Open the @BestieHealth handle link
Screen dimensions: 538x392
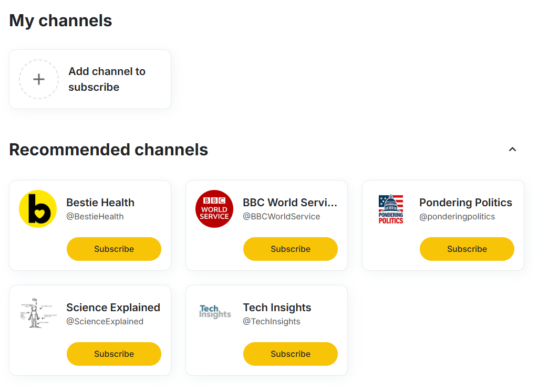[95, 216]
